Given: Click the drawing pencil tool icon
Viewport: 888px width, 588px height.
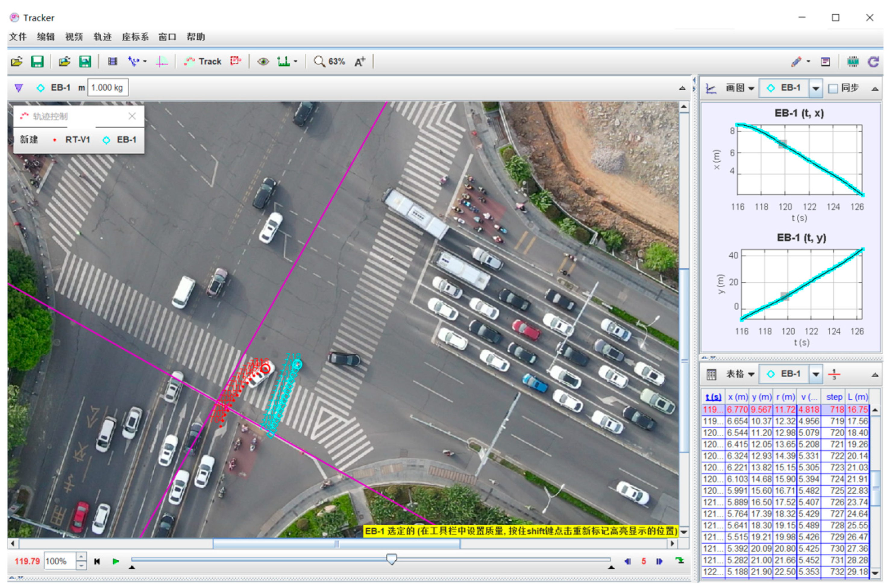Looking at the screenshot, I should pos(796,61).
